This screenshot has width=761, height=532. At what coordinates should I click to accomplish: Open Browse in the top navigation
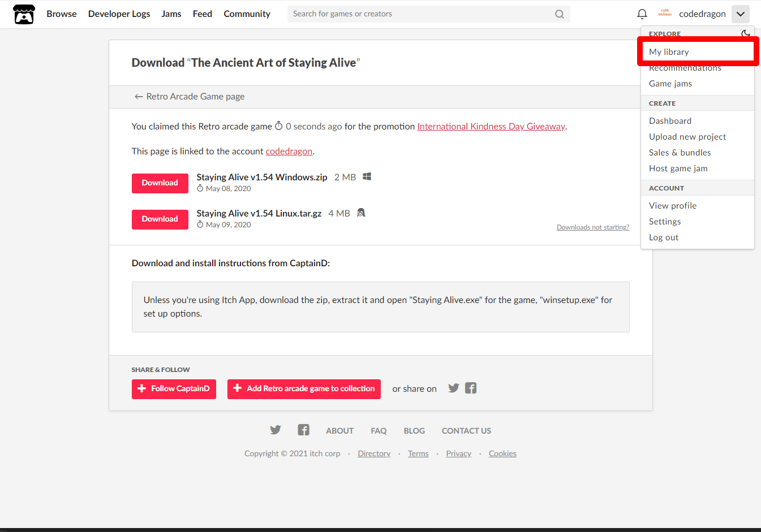[62, 14]
